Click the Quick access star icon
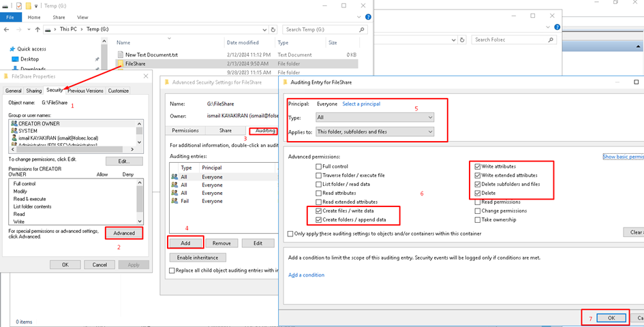This screenshot has width=644, height=327. pyautogui.click(x=12, y=49)
